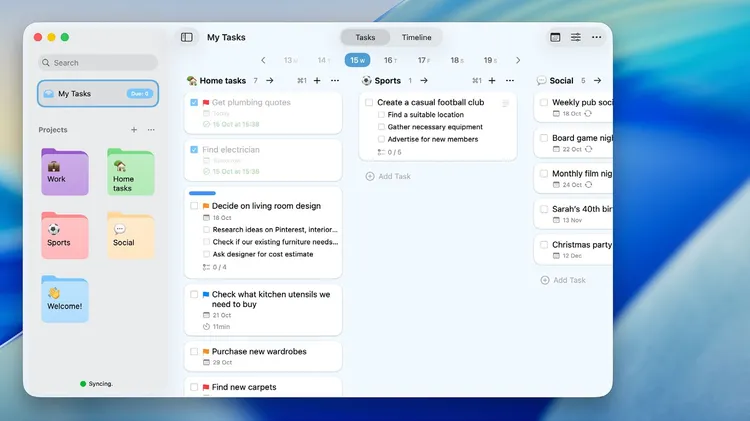This screenshot has width=750, height=421.
Task: Open Home tasks column options menu
Action: tap(334, 81)
